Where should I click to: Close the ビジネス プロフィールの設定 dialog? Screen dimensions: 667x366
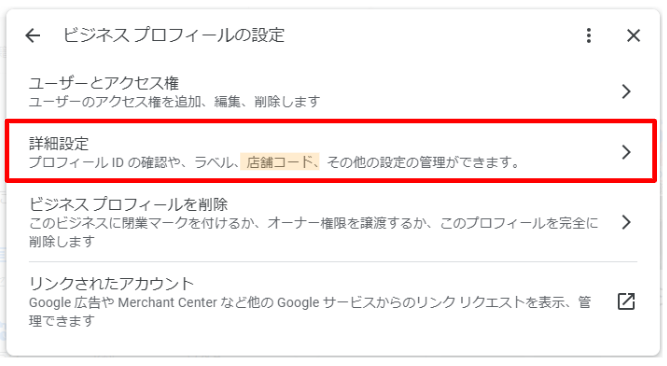point(633,35)
